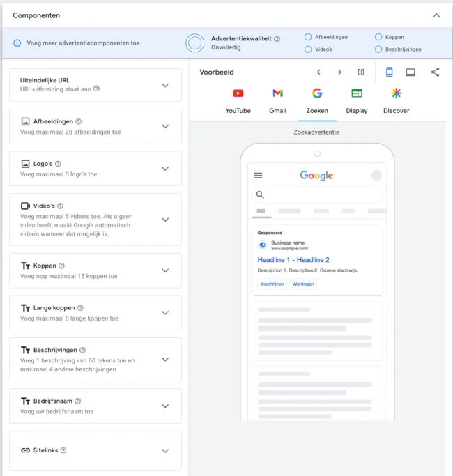Expand the Beschrijvingen section

point(165,360)
